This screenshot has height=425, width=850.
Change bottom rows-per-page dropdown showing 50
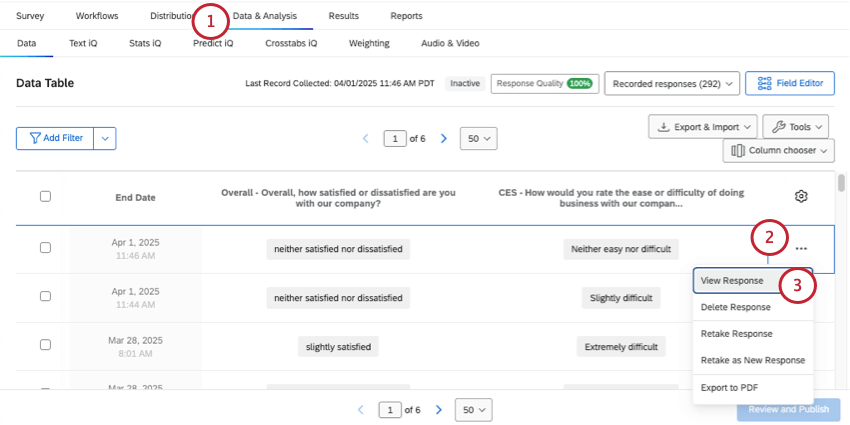[474, 409]
